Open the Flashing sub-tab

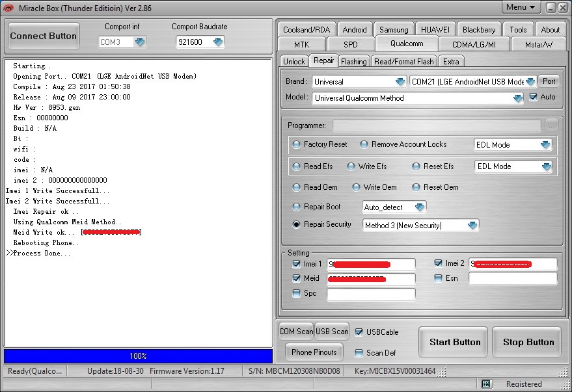(x=353, y=61)
